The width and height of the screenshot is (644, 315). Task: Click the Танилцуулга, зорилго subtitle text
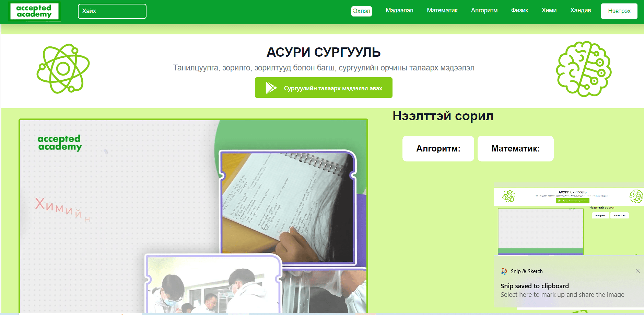click(x=324, y=68)
